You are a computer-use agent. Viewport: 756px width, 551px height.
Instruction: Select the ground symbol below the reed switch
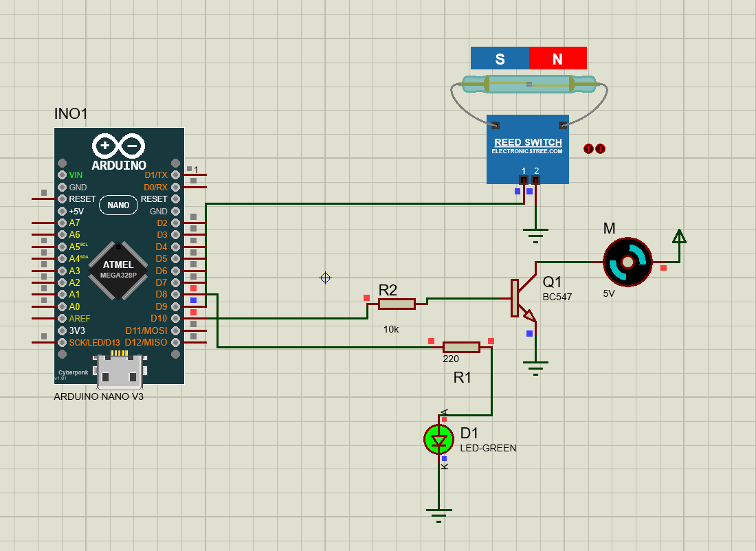(535, 236)
